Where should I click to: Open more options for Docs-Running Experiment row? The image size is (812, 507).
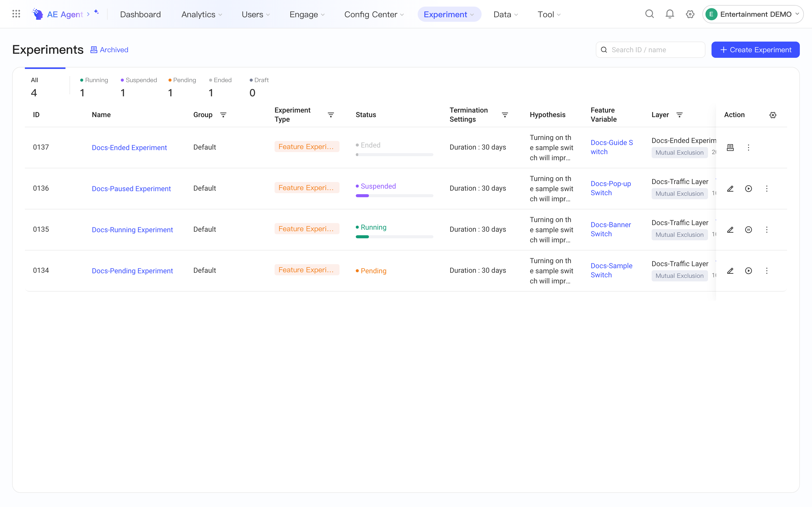[767, 230]
